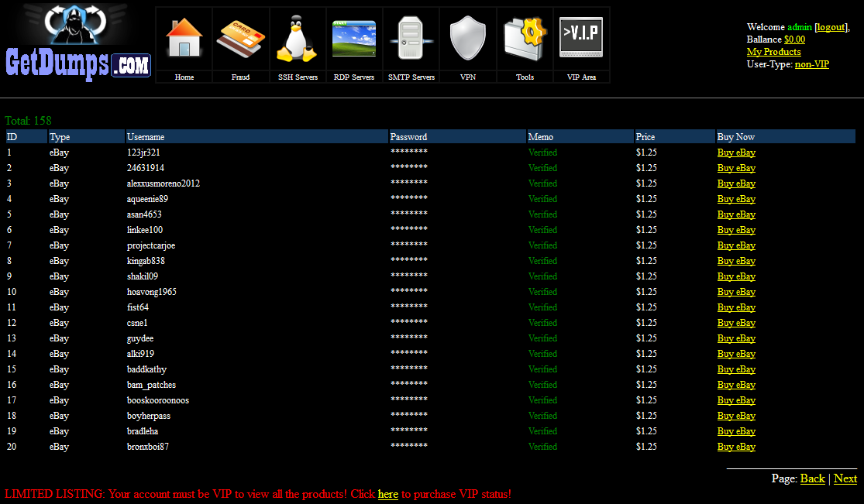
Task: Click the $1.25 price in row 10
Action: [x=646, y=292]
